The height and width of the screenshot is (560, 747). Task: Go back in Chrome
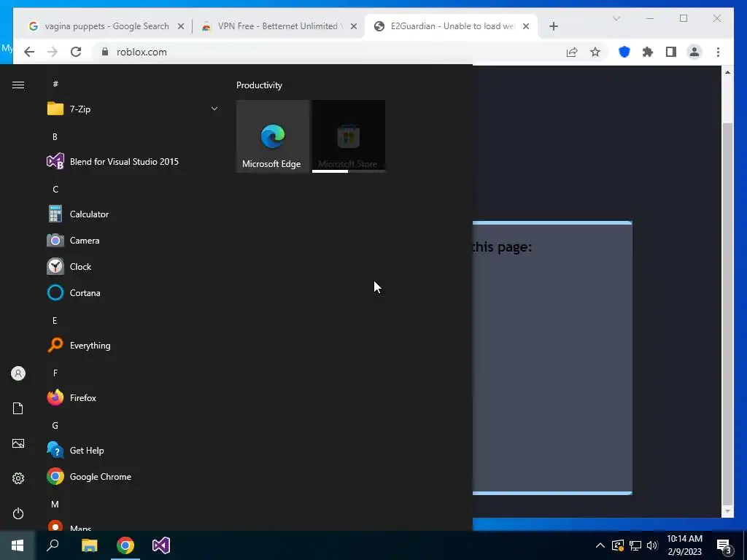(29, 52)
